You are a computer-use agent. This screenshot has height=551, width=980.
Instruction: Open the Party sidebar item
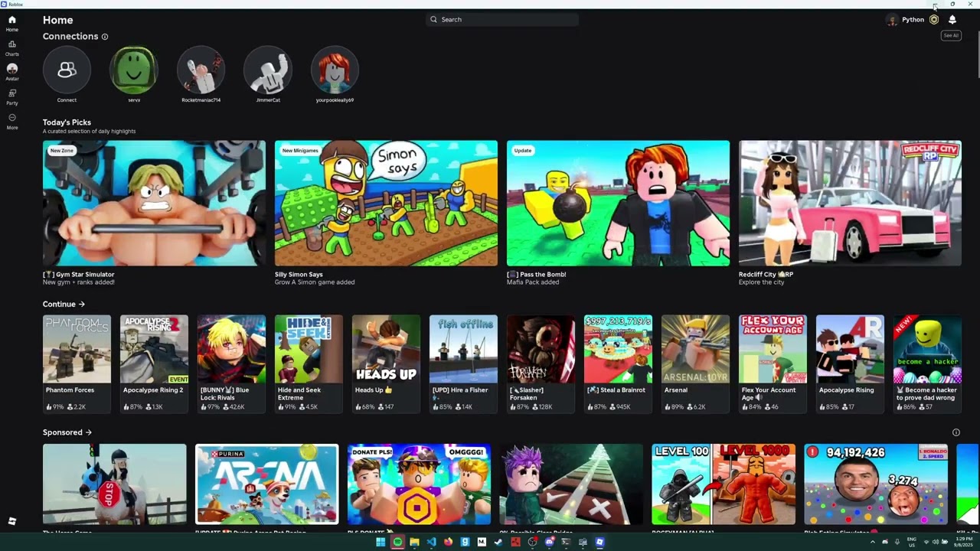point(12,96)
